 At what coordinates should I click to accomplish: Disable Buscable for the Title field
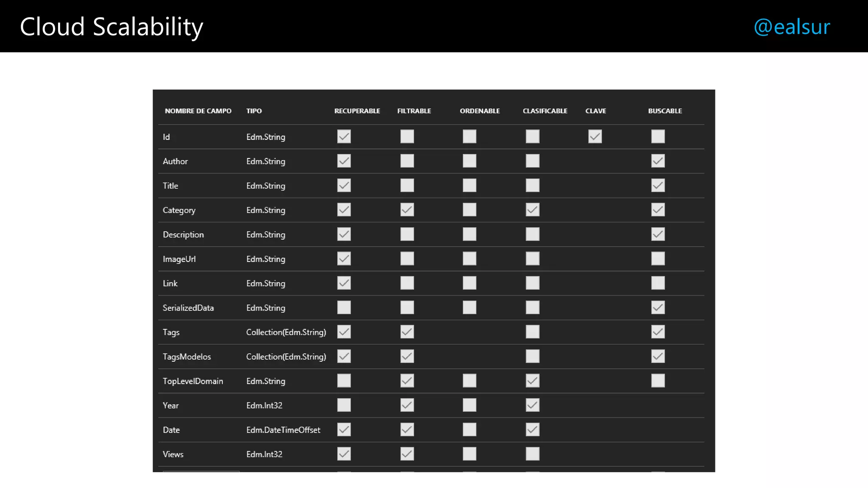(658, 185)
